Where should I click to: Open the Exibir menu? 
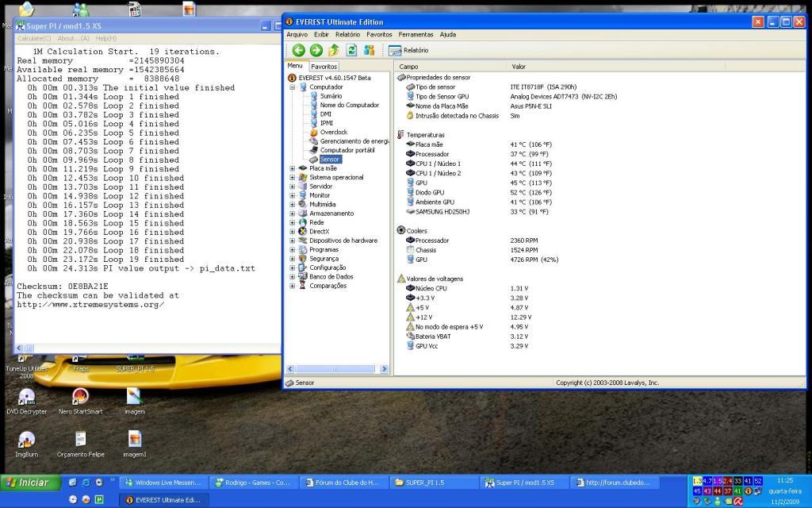pos(321,34)
